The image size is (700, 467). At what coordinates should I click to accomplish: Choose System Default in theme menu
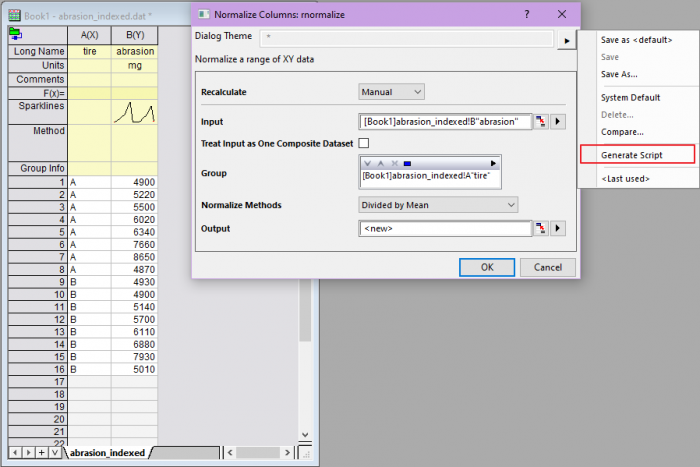tap(630, 98)
